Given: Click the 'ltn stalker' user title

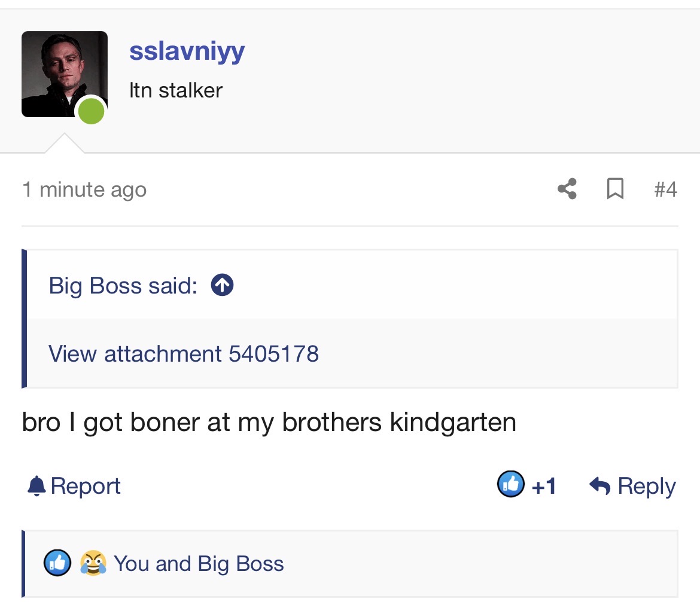Looking at the screenshot, I should (176, 90).
